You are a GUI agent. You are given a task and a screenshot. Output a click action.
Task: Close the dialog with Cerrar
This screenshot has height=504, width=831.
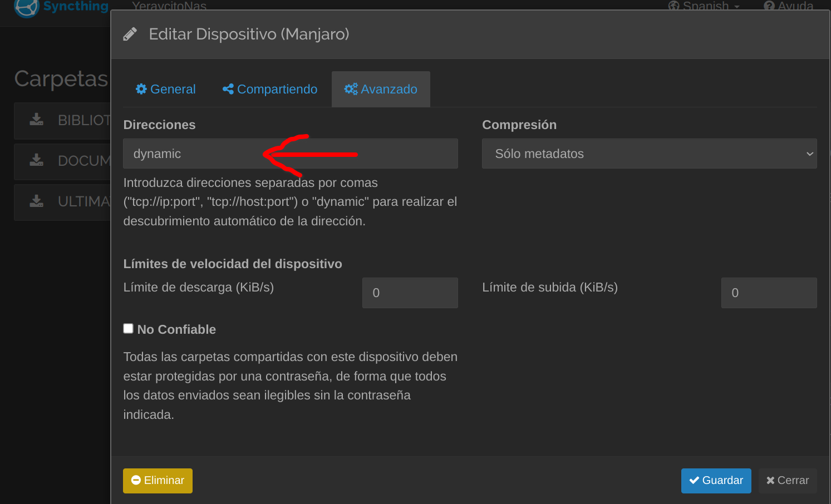coord(787,481)
